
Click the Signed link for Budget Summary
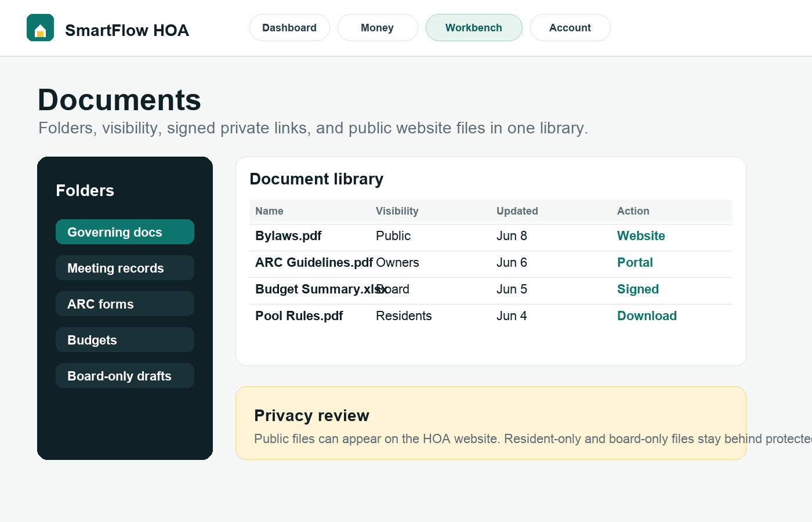(638, 289)
